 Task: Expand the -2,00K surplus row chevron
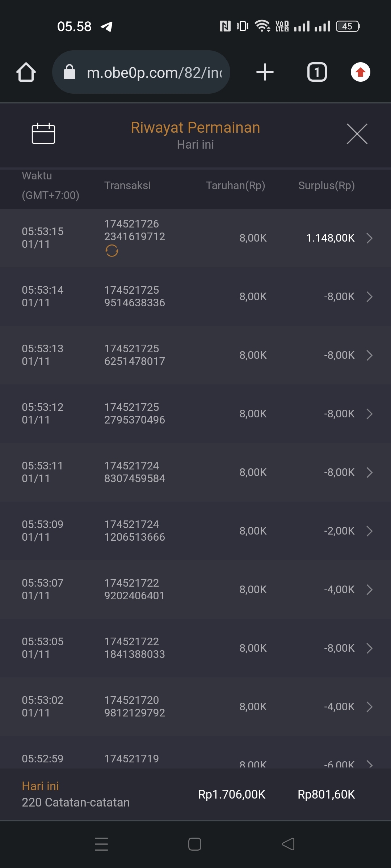[x=369, y=531]
